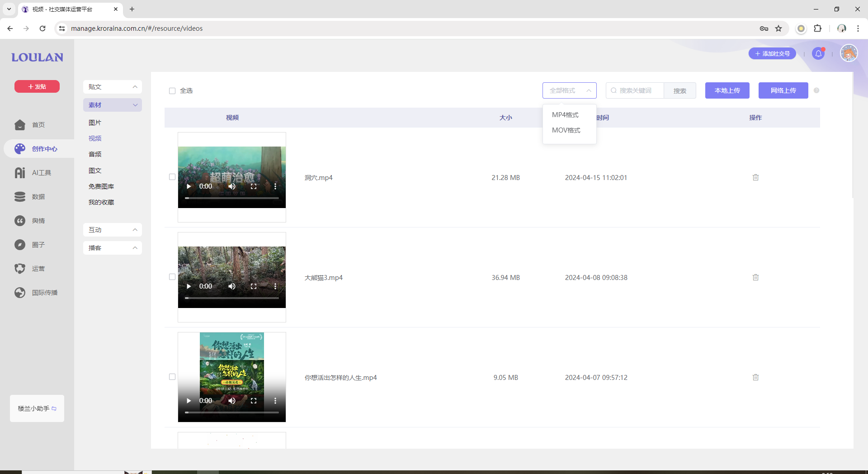
Task: Open the 圈子 compass icon
Action: 20,245
